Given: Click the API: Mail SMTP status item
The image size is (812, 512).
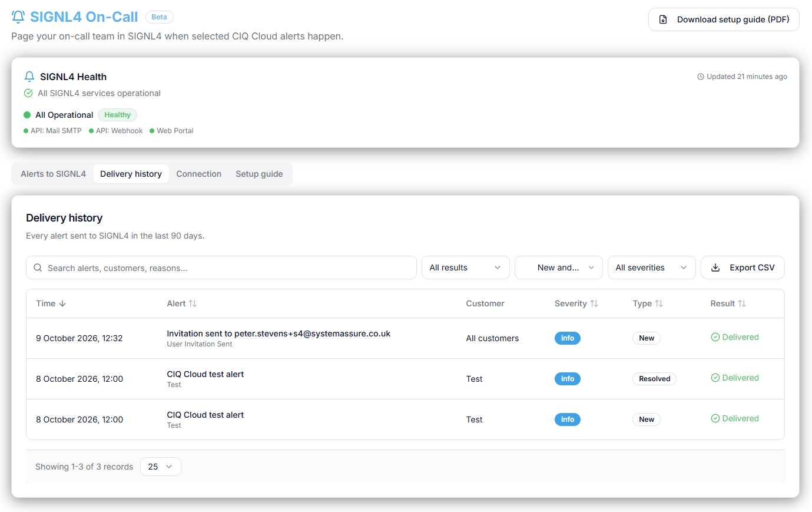Looking at the screenshot, I should [x=52, y=131].
